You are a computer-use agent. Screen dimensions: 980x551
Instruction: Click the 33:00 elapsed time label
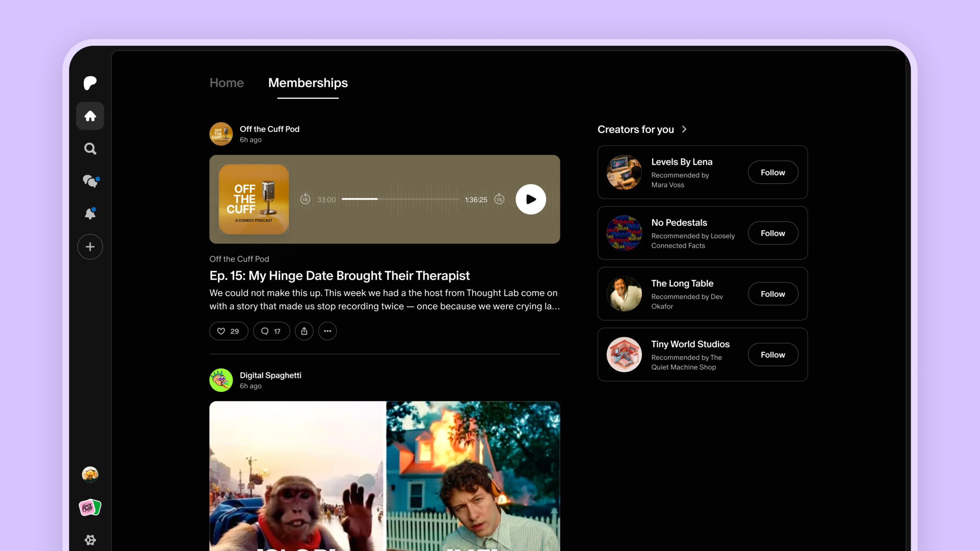click(326, 200)
